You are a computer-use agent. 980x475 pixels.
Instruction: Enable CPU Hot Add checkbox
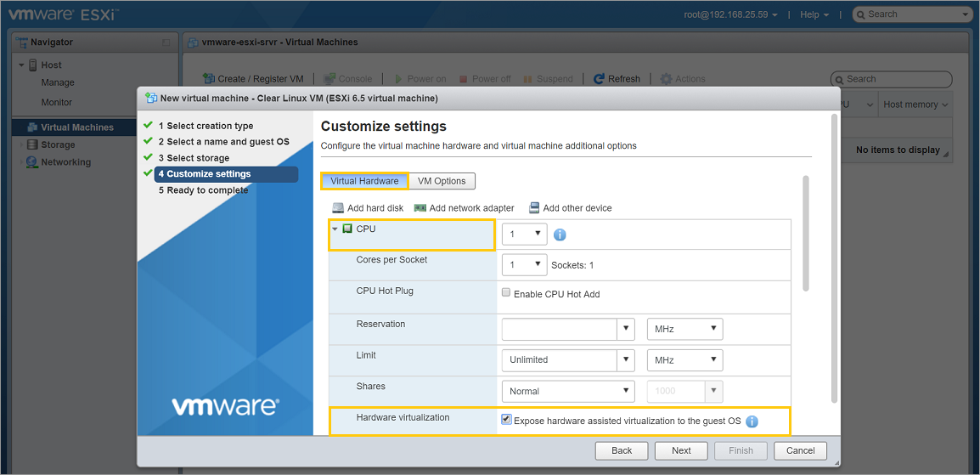click(506, 293)
